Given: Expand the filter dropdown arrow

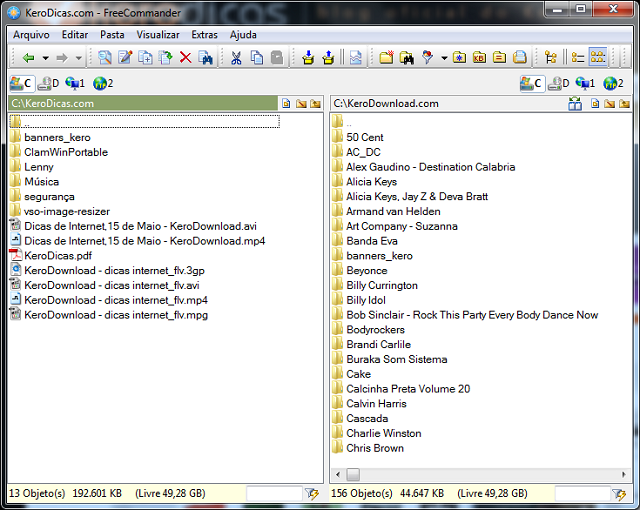Looking at the screenshot, I should coord(444,58).
